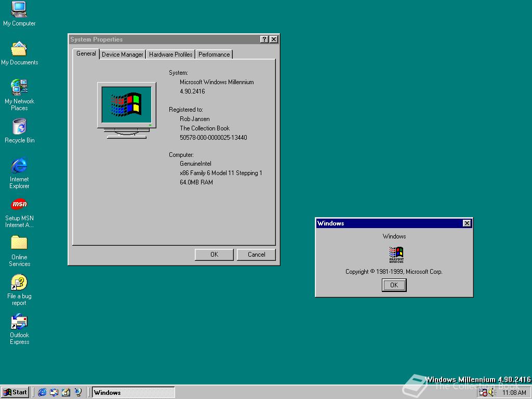Click product ID 50578-000-0000025-13440
Screen dimensions: 532x399
click(214, 137)
